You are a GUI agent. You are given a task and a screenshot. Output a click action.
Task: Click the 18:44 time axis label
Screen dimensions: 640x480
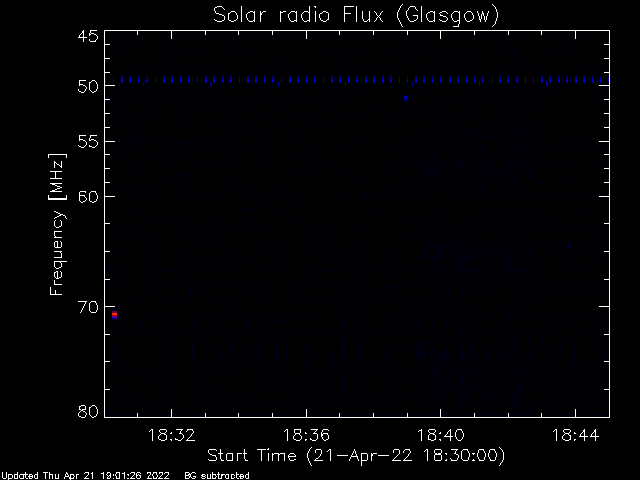click(x=576, y=435)
